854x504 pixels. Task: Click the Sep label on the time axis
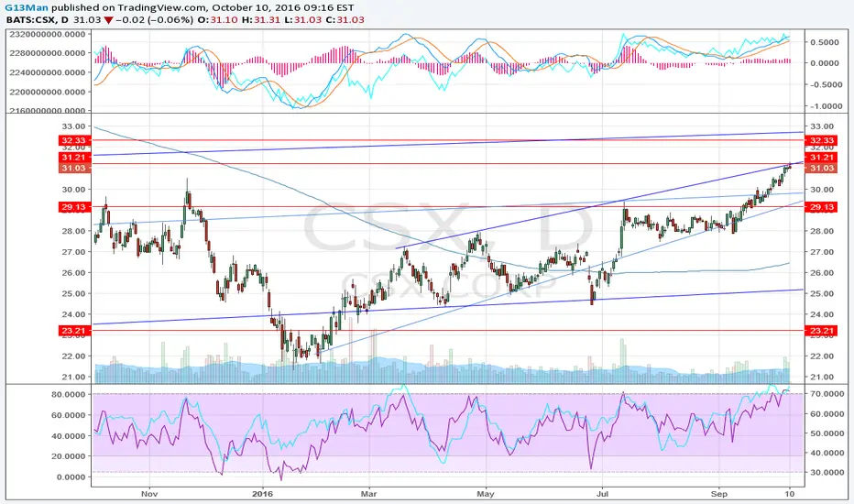pyautogui.click(x=719, y=494)
